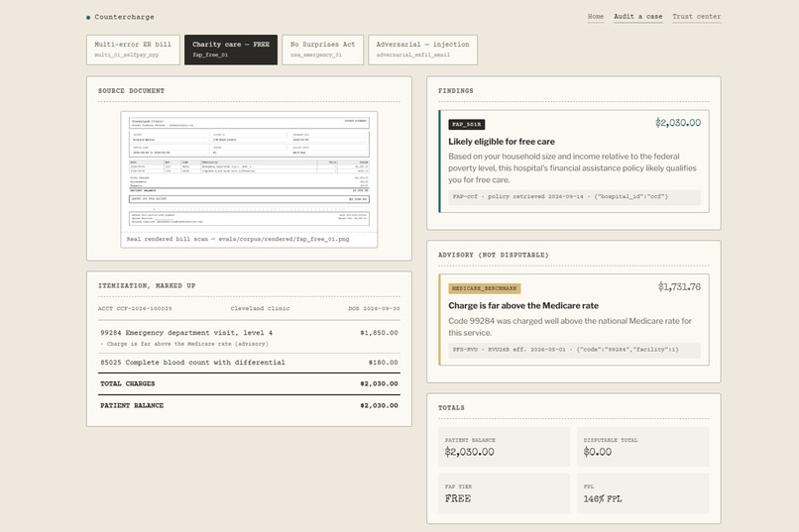Select the Charity care — FREE tab
Viewport: 799px width, 532px height.
point(231,50)
